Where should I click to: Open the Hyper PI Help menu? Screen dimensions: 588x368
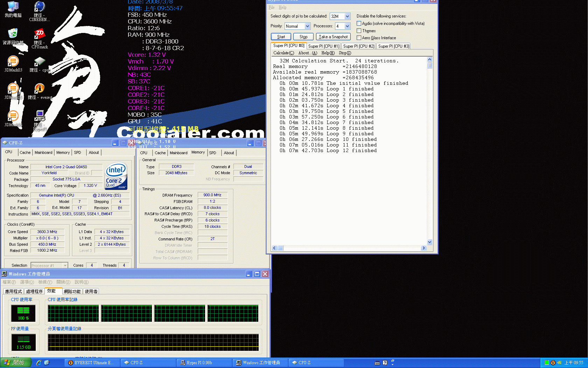point(282,7)
